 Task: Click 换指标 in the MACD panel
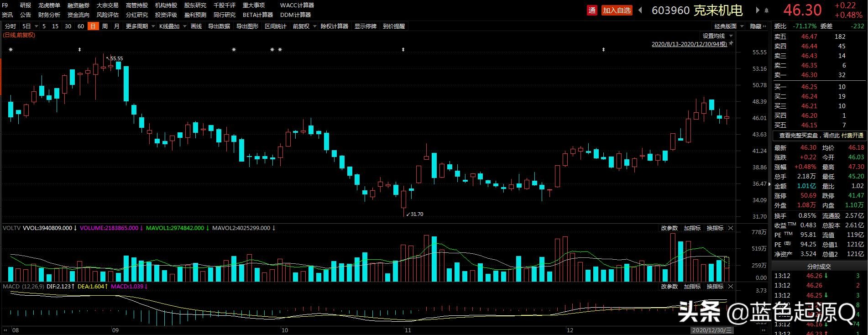(x=715, y=287)
